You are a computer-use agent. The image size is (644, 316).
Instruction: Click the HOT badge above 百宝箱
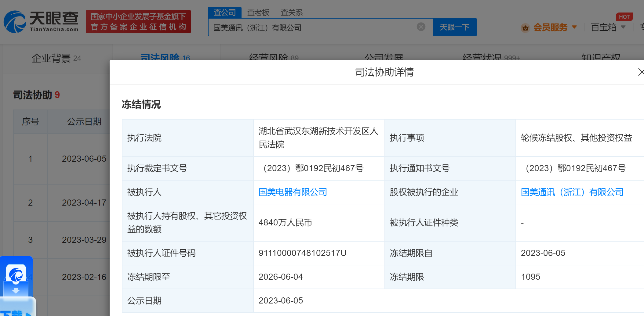click(x=624, y=17)
